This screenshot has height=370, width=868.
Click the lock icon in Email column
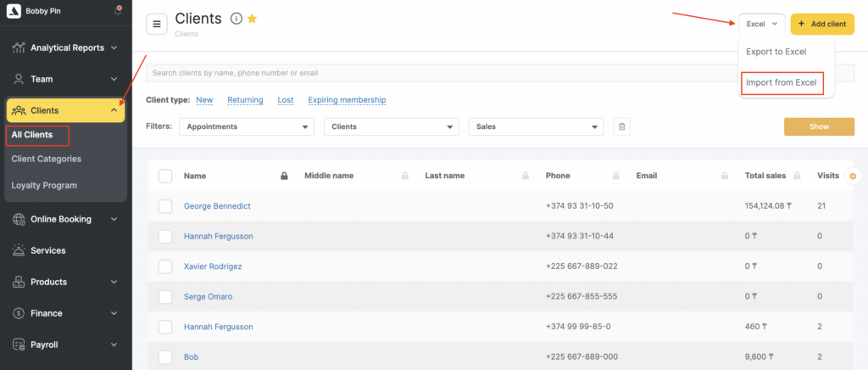click(x=724, y=176)
